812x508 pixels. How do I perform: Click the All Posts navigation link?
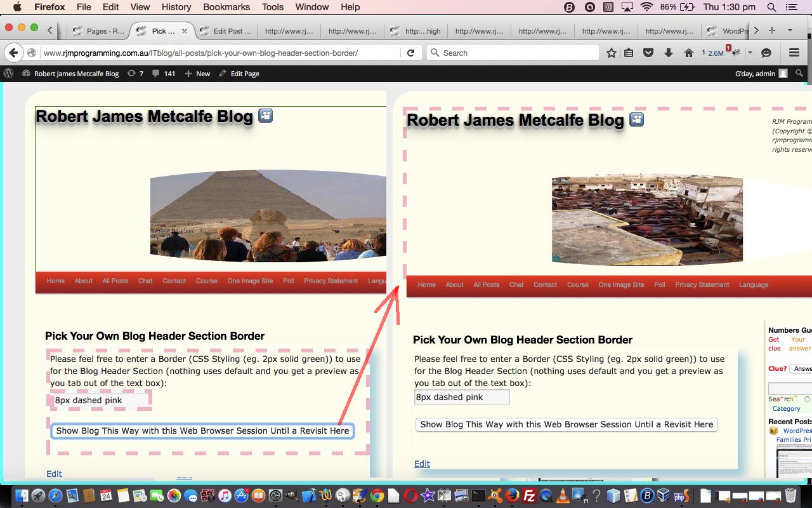pyautogui.click(x=115, y=281)
